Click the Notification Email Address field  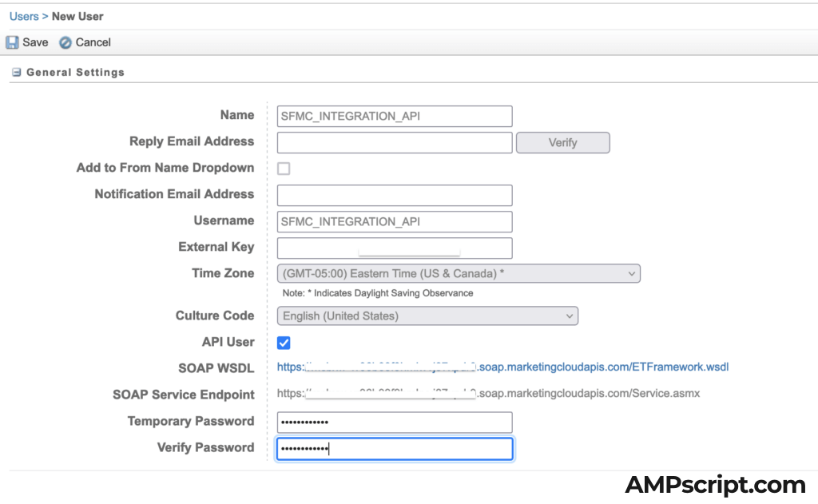[394, 195]
